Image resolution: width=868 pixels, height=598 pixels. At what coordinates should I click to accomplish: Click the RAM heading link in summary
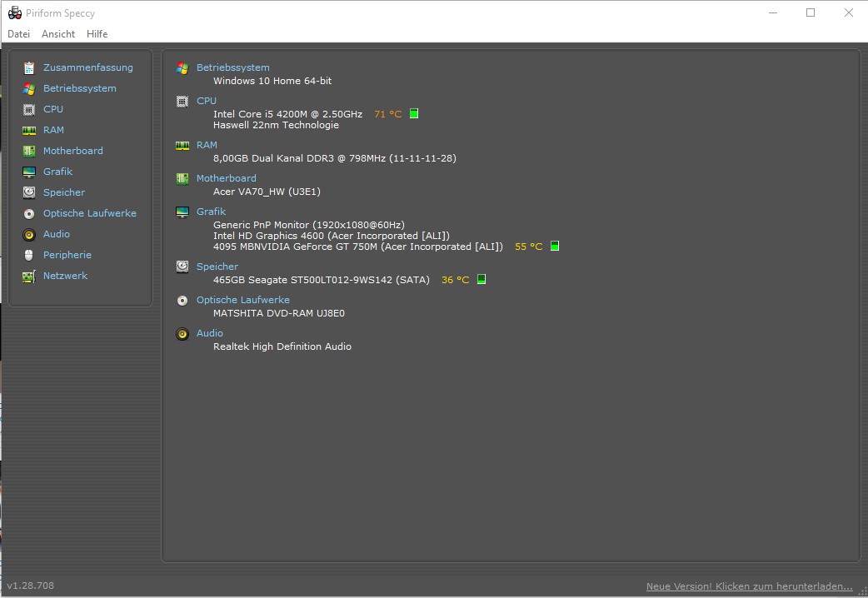click(x=207, y=145)
